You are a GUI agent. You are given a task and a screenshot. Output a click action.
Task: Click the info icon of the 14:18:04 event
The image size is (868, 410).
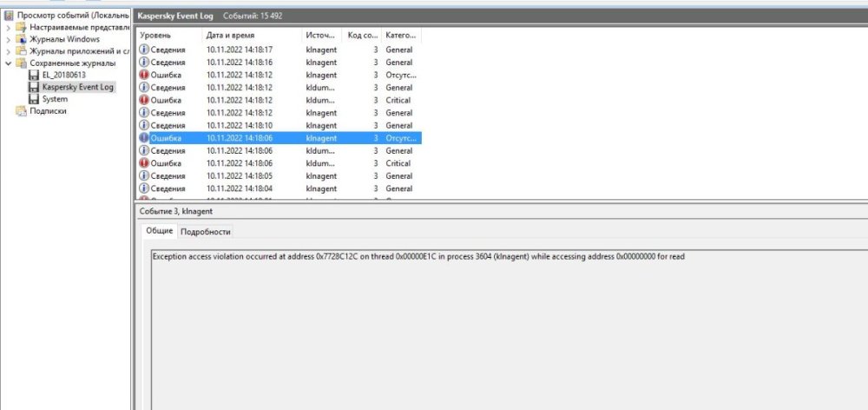tap(144, 189)
